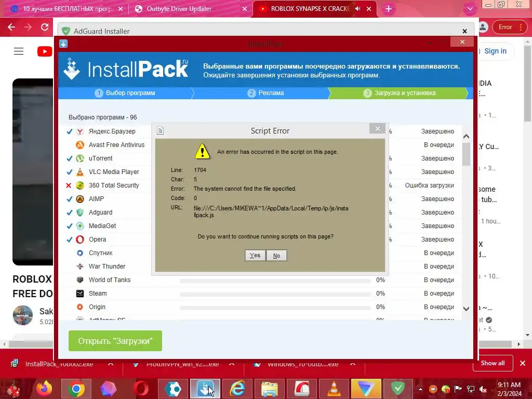Open File Explorer from the taskbar
The width and height of the screenshot is (532, 399).
click(270, 389)
